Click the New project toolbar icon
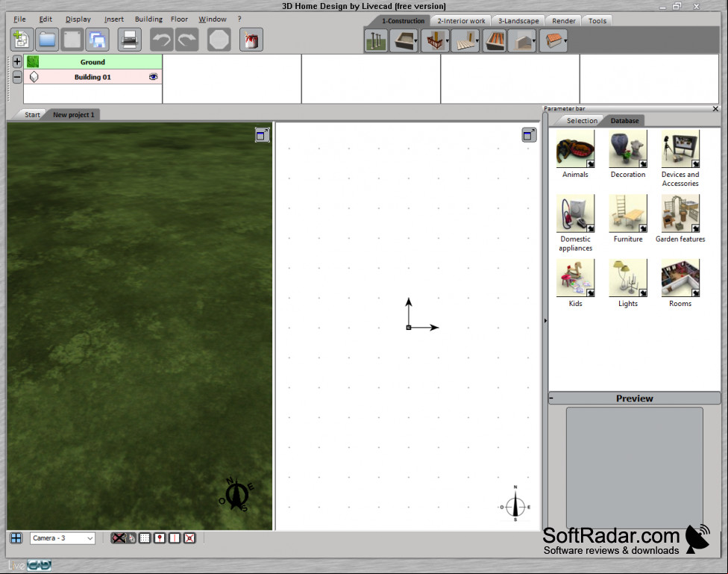 pyautogui.click(x=22, y=40)
